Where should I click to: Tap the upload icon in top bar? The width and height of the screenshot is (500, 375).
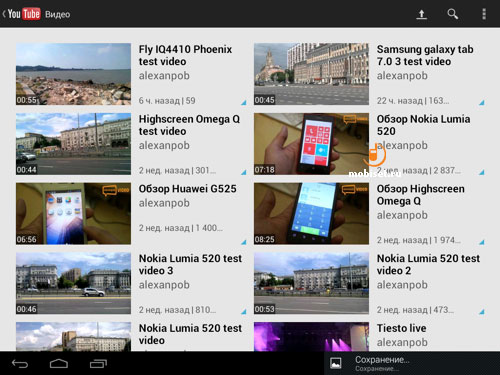[x=421, y=14]
